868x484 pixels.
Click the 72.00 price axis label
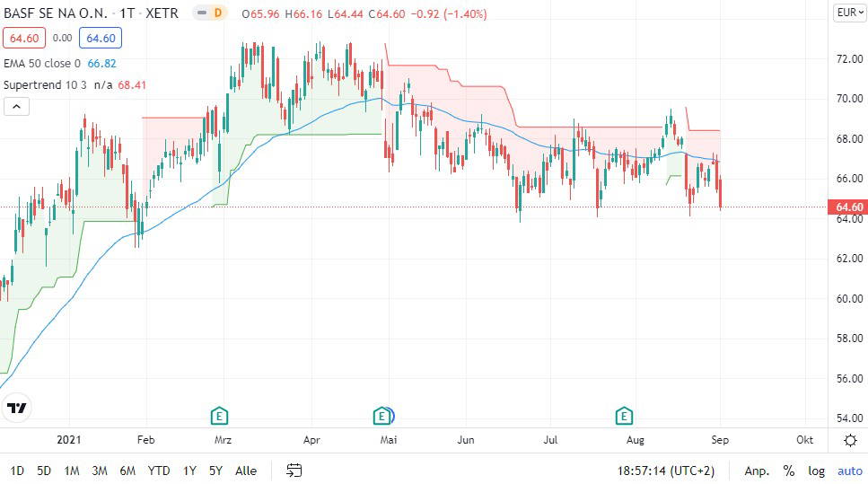(850, 58)
